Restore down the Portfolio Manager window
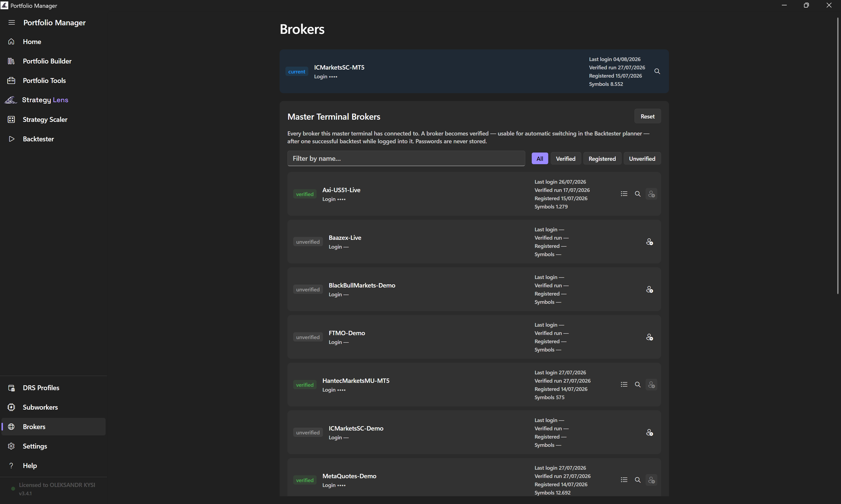The width and height of the screenshot is (841, 504). 806,5
